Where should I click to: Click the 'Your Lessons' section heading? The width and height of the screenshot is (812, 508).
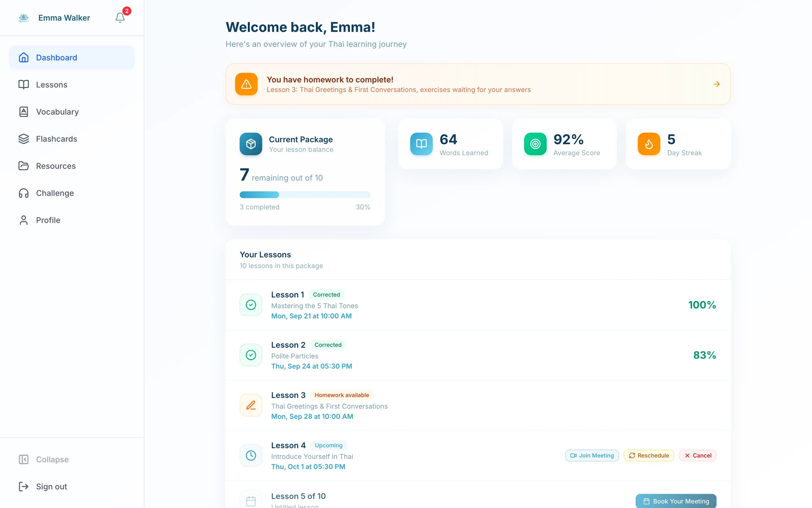coord(265,255)
